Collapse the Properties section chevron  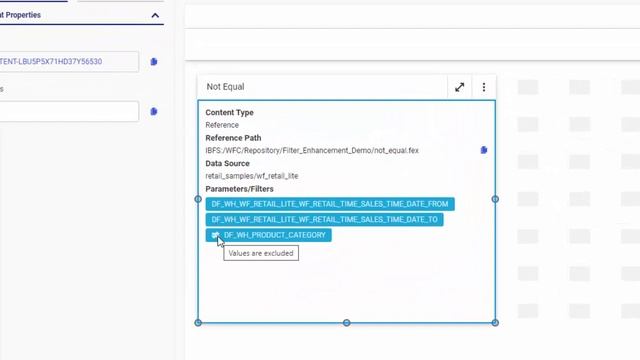coord(155,16)
